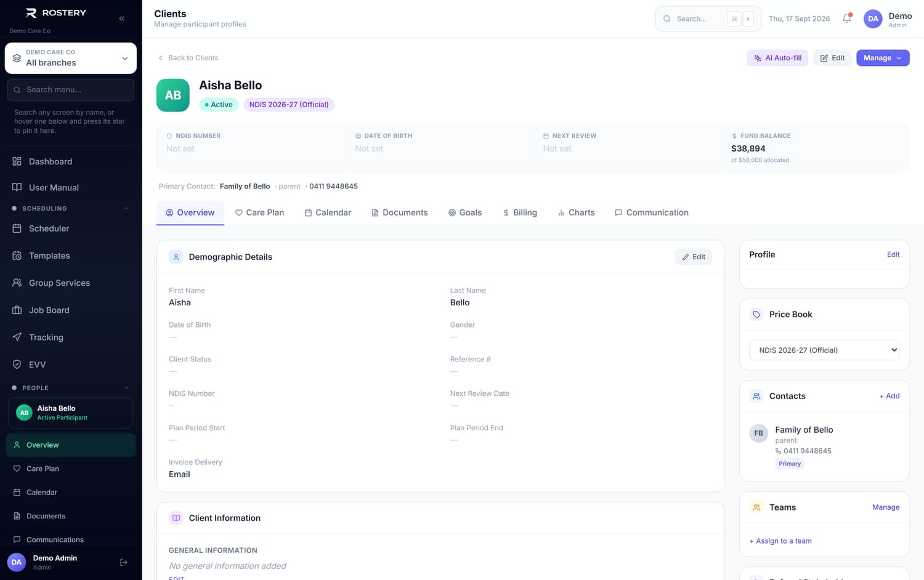Screen dimensions: 924x580
Task: Open Job Board in the sidebar
Action: [x=71, y=310]
